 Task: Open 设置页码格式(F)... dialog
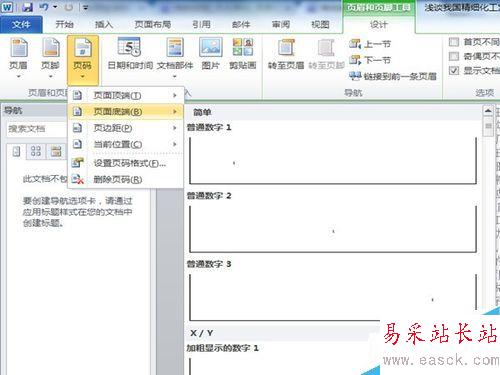point(125,163)
